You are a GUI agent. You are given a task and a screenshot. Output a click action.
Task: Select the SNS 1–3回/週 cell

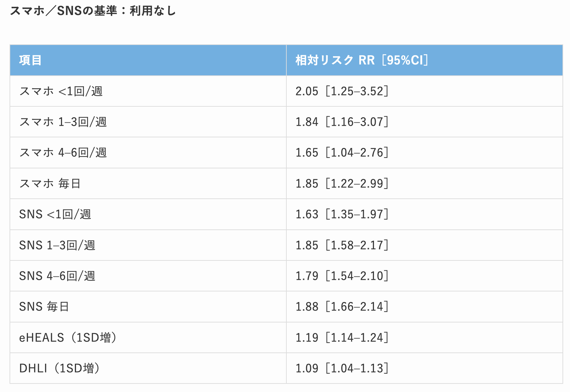[57, 245]
